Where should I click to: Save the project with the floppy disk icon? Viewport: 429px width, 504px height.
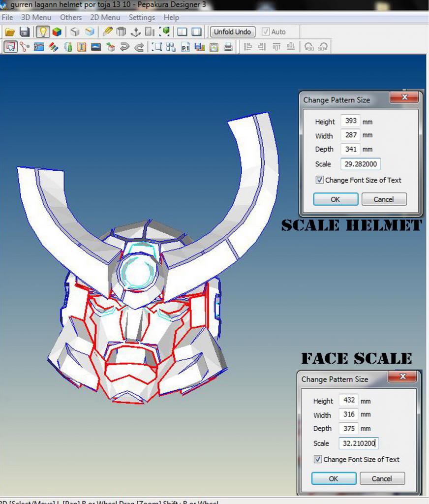pyautogui.click(x=25, y=32)
